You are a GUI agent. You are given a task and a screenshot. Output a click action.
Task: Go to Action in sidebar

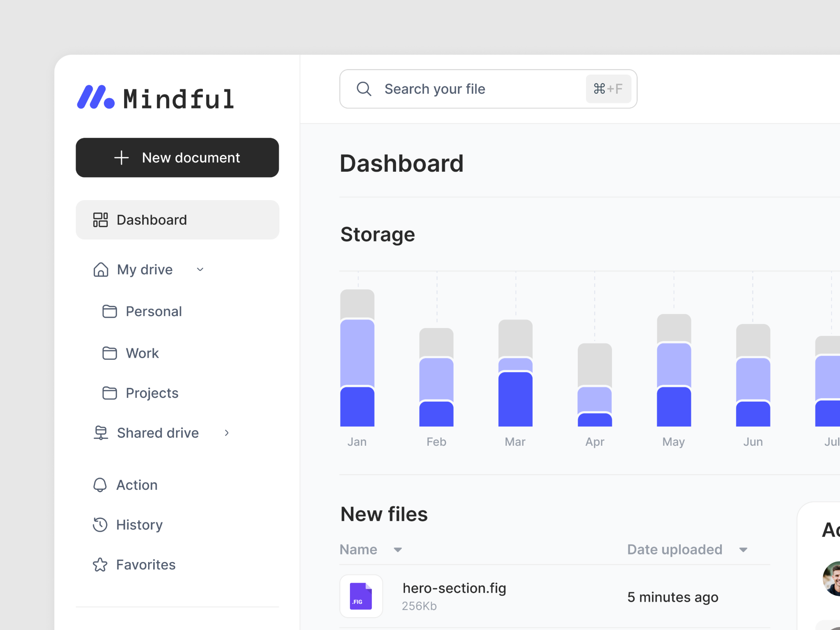click(x=137, y=485)
